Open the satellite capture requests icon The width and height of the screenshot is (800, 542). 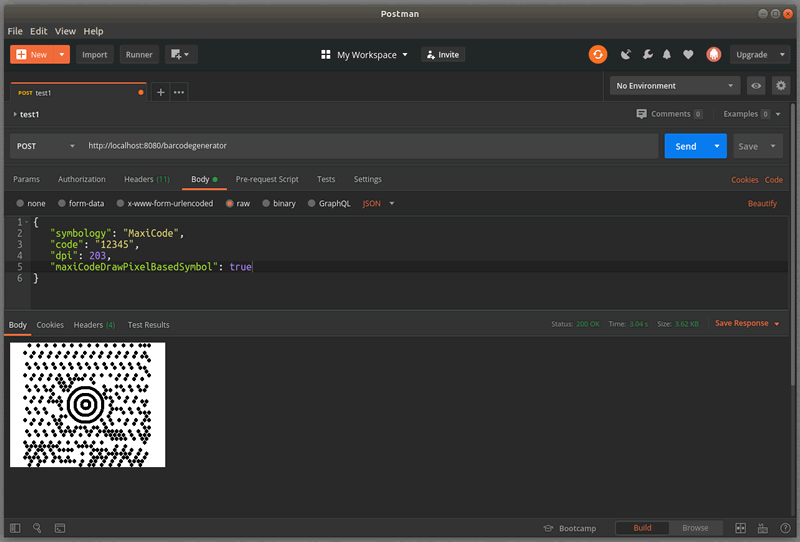click(626, 55)
